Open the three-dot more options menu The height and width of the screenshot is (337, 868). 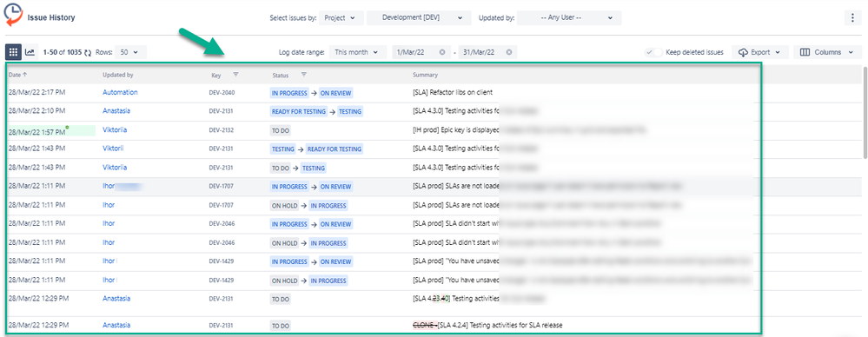(x=852, y=17)
